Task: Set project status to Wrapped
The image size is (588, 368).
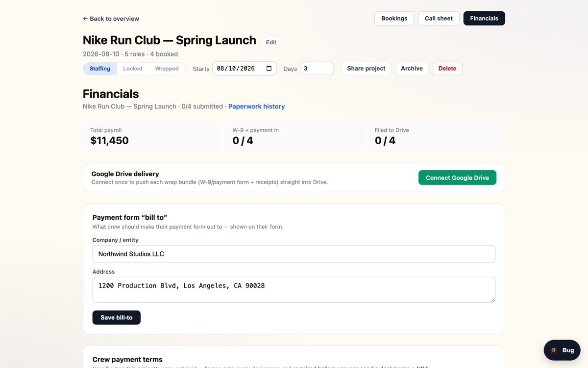Action: (x=167, y=69)
